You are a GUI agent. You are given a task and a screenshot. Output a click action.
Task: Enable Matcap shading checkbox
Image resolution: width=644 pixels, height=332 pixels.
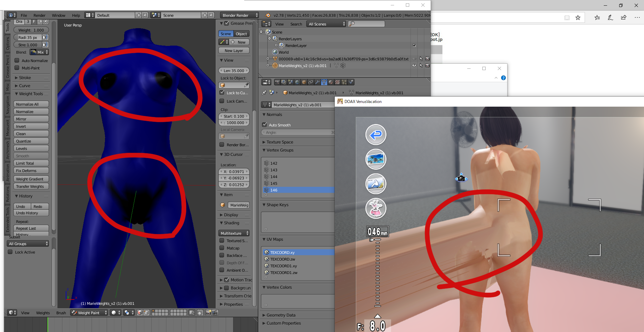(x=222, y=248)
